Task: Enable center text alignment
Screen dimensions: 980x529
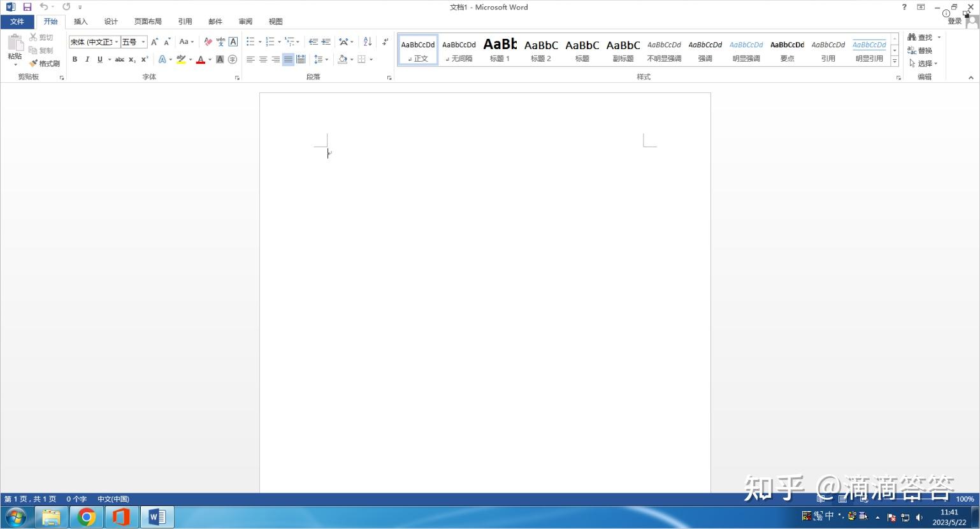Action: point(263,59)
